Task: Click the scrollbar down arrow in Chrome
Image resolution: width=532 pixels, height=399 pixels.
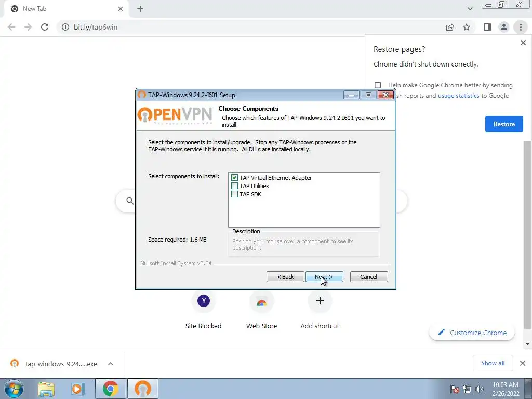Action: pyautogui.click(x=528, y=344)
